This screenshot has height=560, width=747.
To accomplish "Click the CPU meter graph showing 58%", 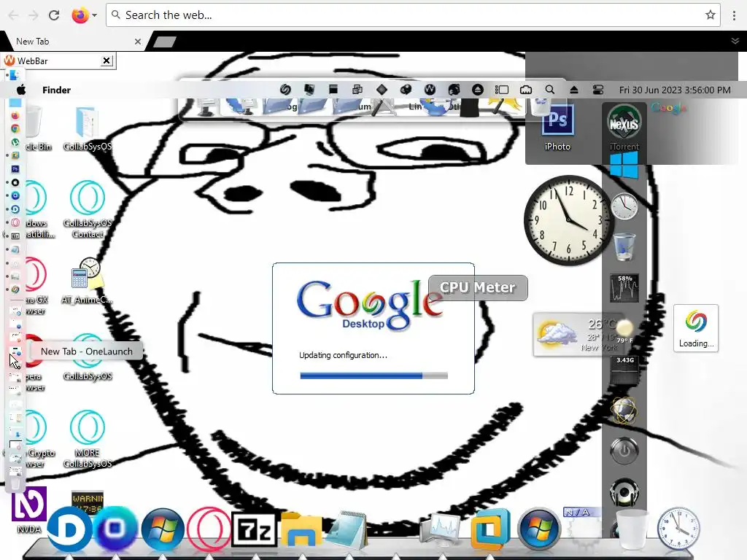I will click(624, 288).
